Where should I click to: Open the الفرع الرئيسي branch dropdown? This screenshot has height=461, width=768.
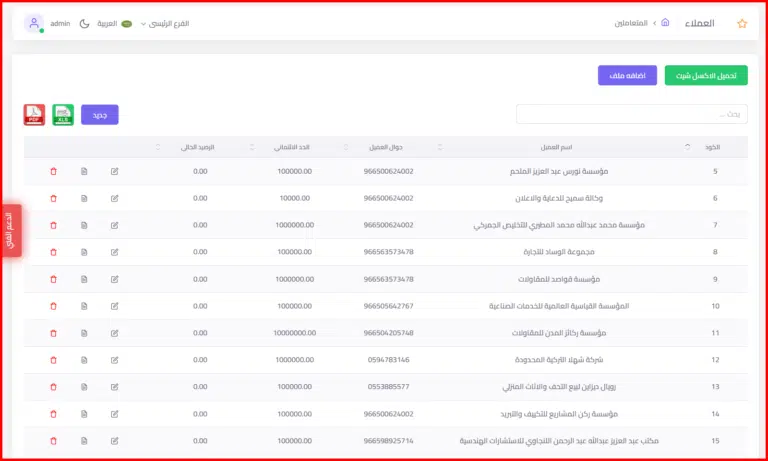168,23
